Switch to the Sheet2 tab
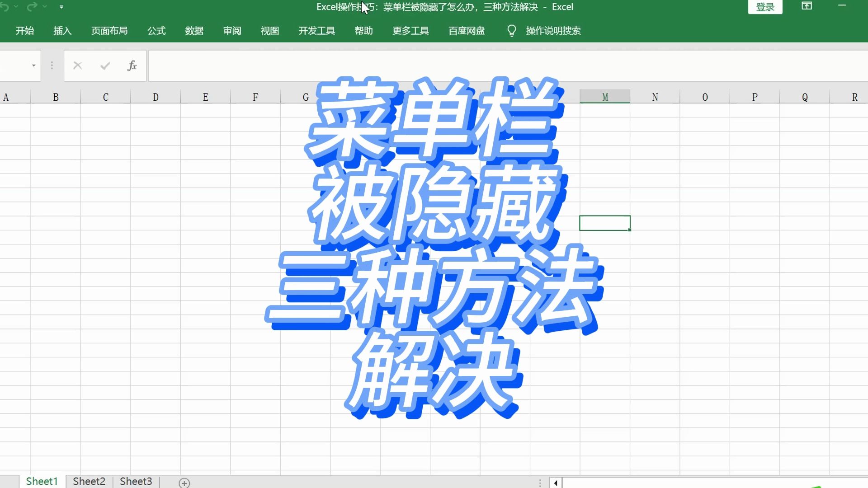Viewport: 868px width, 488px height. [89, 481]
